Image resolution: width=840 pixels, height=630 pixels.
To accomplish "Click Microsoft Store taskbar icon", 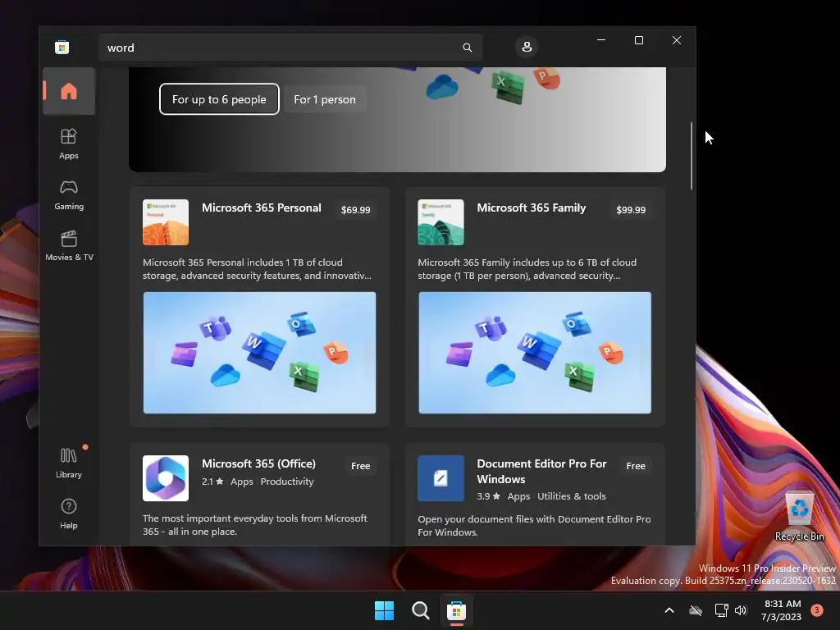I will pyautogui.click(x=456, y=610).
